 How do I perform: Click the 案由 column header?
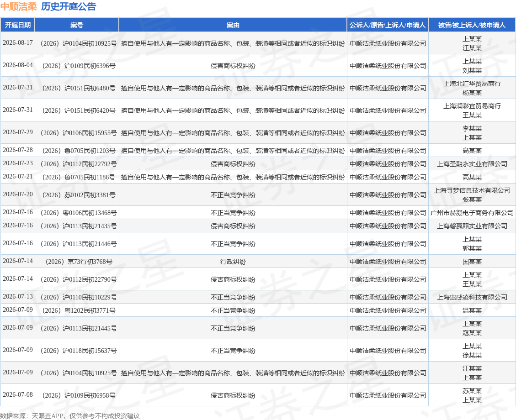point(233,25)
